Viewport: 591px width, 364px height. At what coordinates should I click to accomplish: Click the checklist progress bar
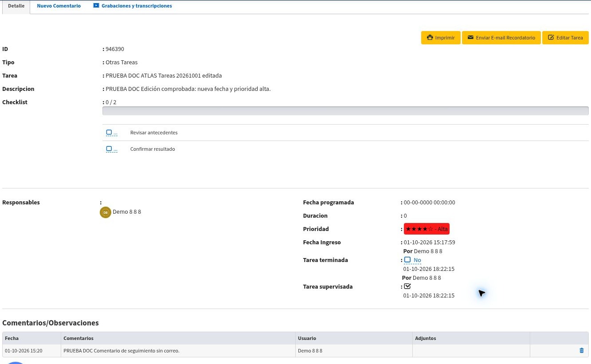pyautogui.click(x=345, y=111)
